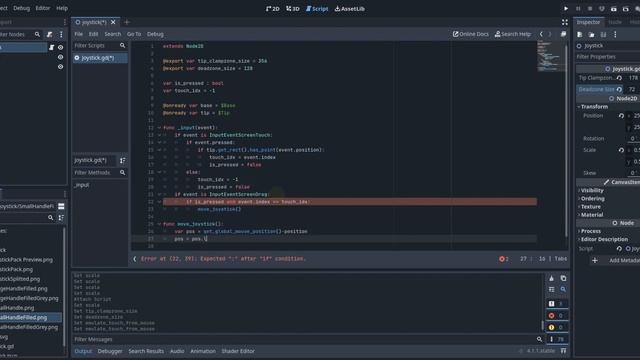Switch to the 3D workspace

pyautogui.click(x=293, y=9)
